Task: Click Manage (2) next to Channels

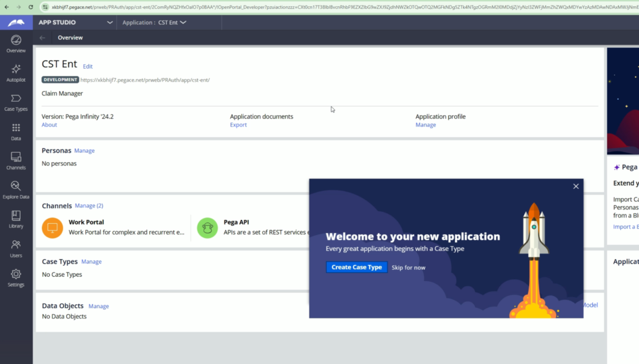Action: pos(89,206)
